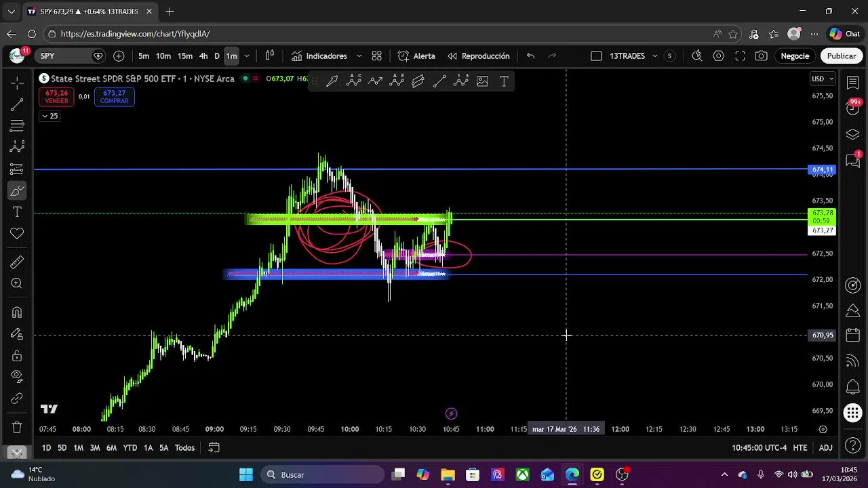Pick the ABCD pattern tool in favorites toolbar
868x488 pixels.
point(354,81)
